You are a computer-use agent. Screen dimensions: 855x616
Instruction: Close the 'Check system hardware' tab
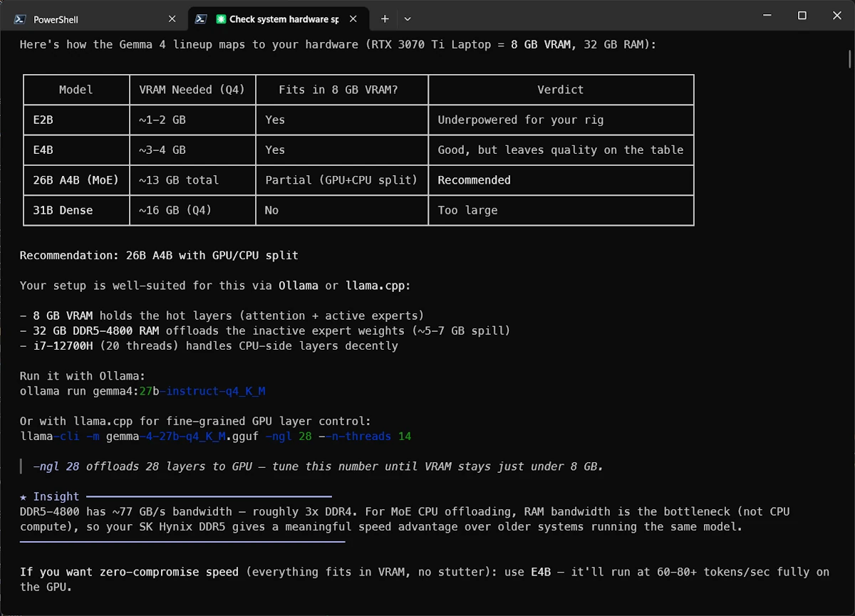point(355,19)
